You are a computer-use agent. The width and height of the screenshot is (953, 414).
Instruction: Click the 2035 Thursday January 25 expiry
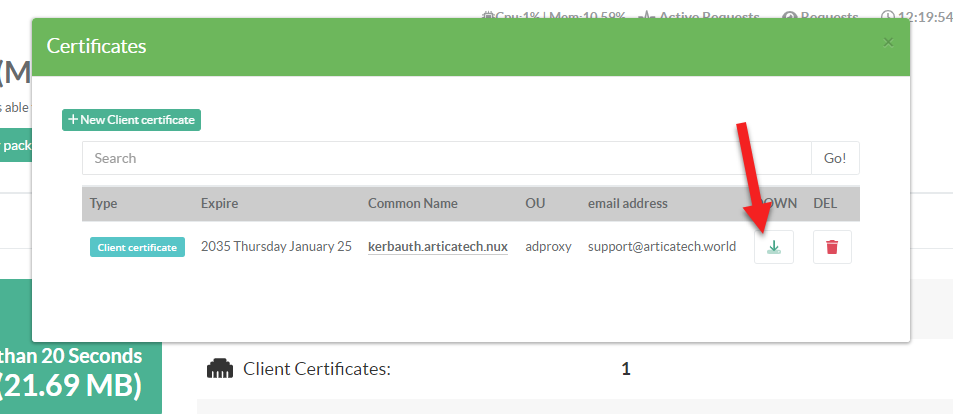[x=276, y=247]
